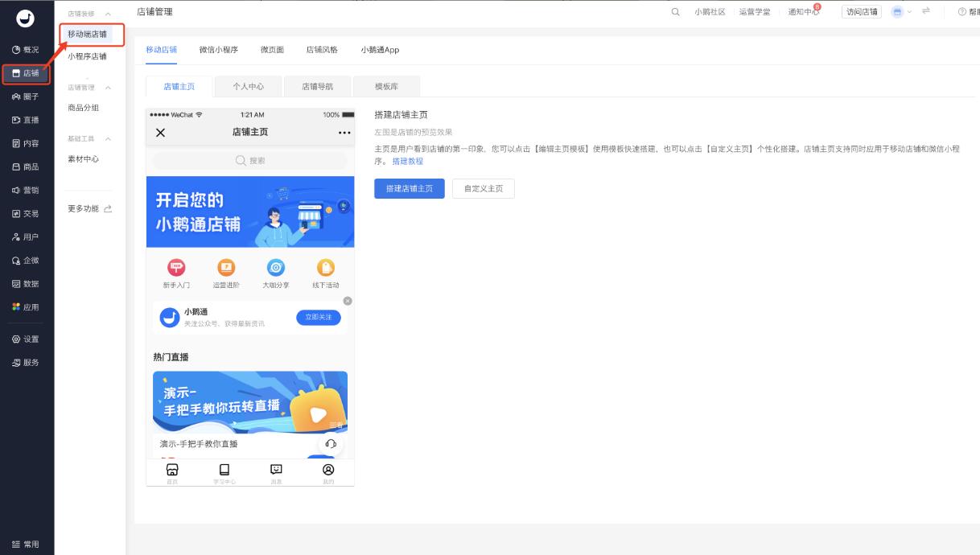The height and width of the screenshot is (555, 980).
Task: Go to 圈子 in the sidebar
Action: coord(26,97)
